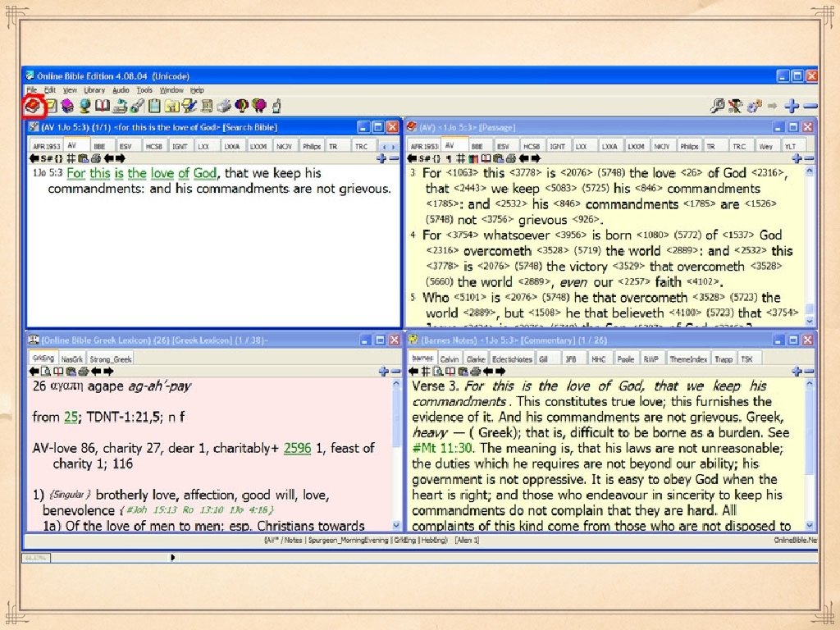Follow the green link 25 in lexicon
Viewport: 840px width, 630px height.
click(71, 418)
